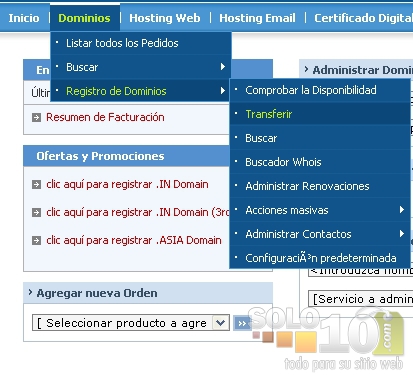
Task: Select Buscar in Registro de Dominios submenu
Action: point(320,138)
